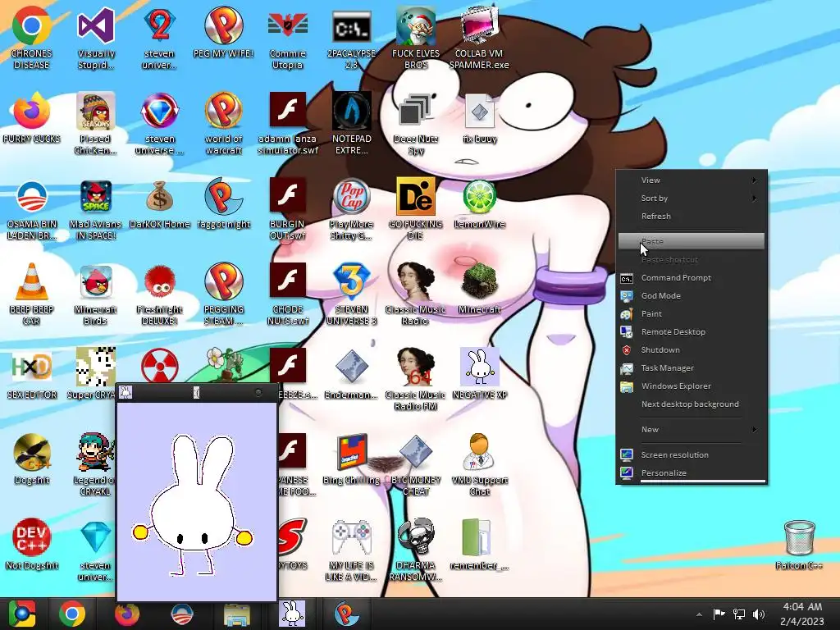Click the bunny window title bar icon
The width and height of the screenshot is (840, 630).
pos(126,393)
